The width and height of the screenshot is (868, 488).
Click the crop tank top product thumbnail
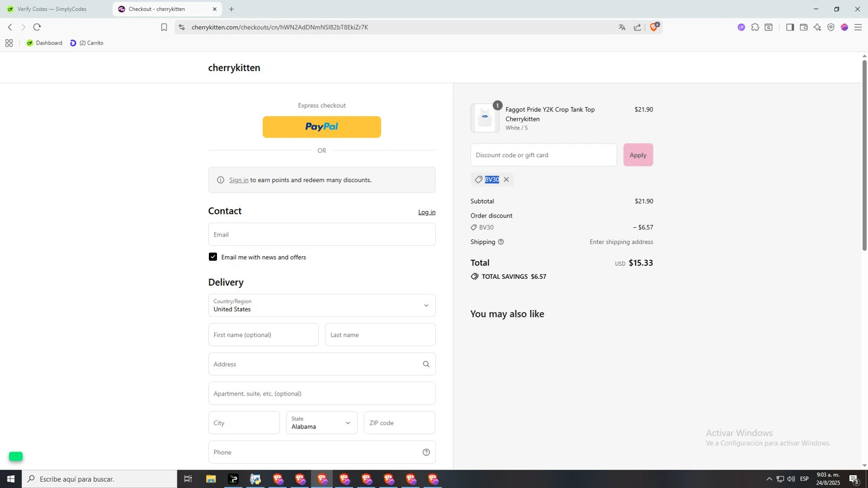485,118
